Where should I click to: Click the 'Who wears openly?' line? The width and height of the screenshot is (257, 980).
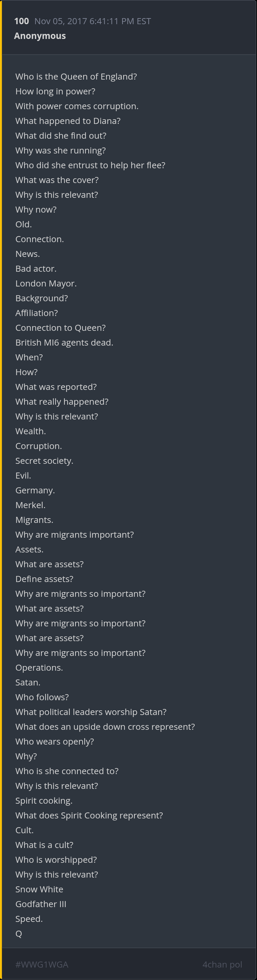click(x=54, y=742)
